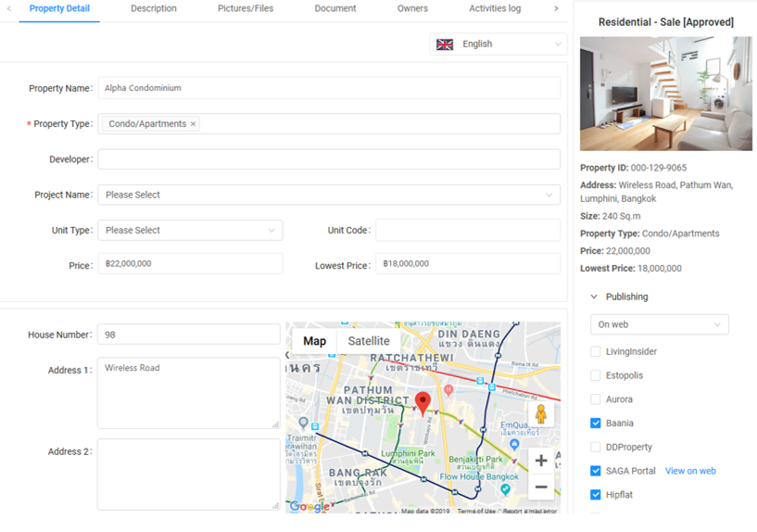
Task: Open the Project Name dropdown
Action: point(328,196)
